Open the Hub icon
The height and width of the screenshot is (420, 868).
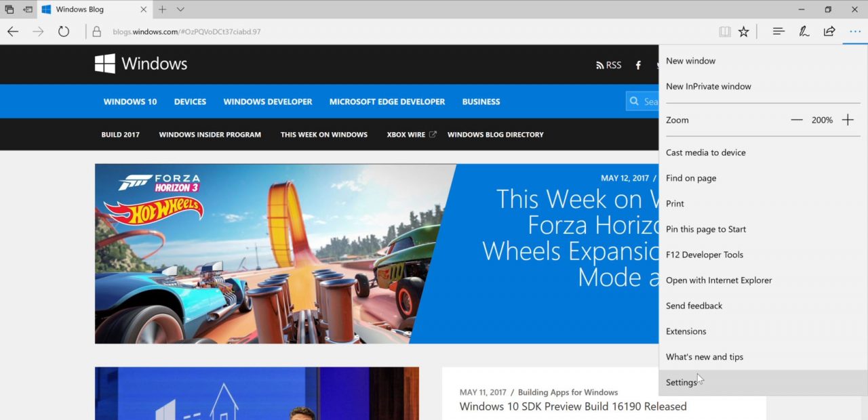pos(778,31)
